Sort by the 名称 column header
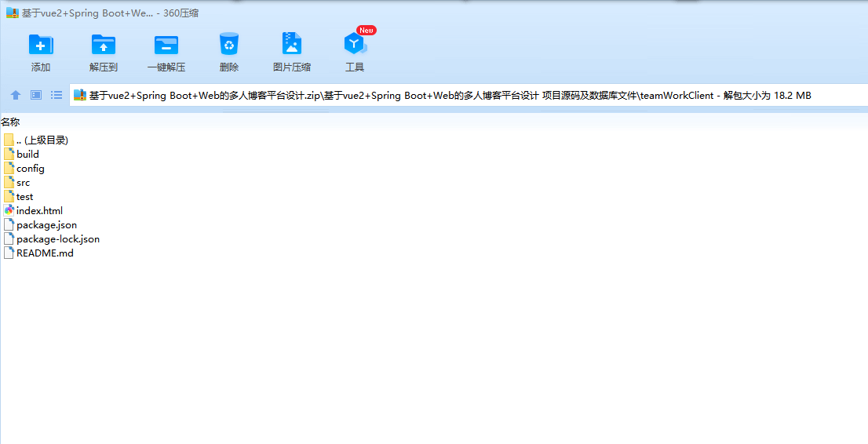Screen dimensions: 868x444 [10, 122]
